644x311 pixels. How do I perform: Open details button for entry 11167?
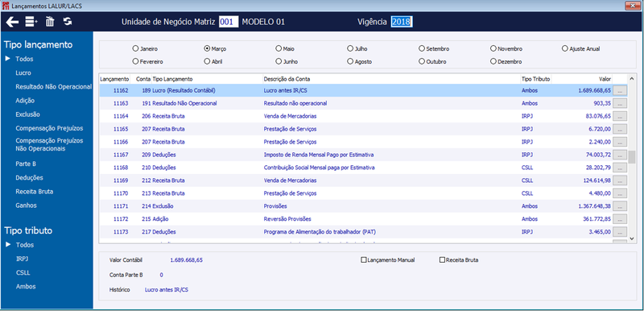(619, 155)
